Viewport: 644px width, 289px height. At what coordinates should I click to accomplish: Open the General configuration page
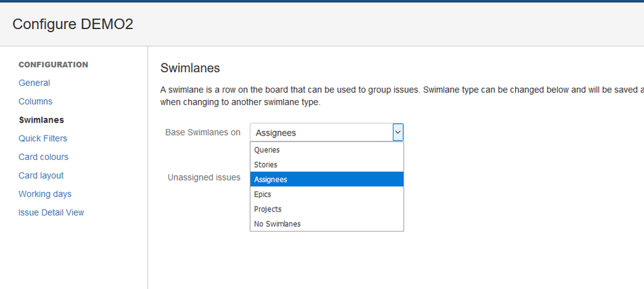point(34,83)
